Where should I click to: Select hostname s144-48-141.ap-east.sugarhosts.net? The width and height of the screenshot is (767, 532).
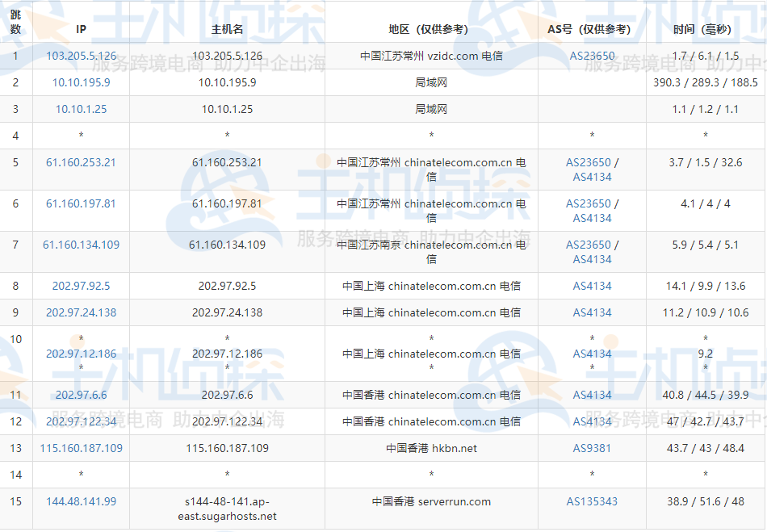[227, 509]
